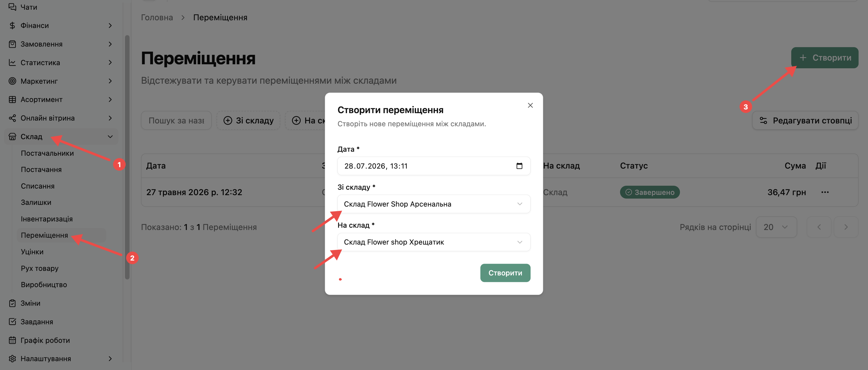Screen dimensions: 868x370
Task: Expand the Статистика menu chevron
Action: [x=110, y=63]
